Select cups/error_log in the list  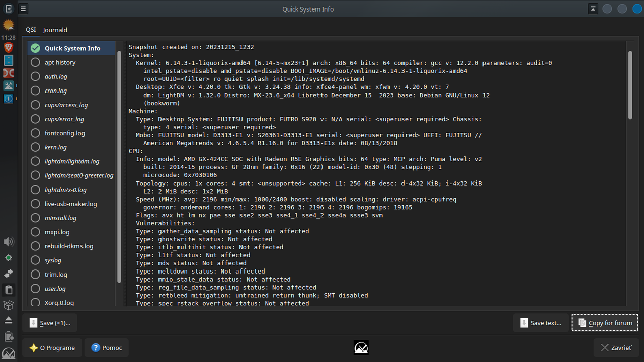coord(71,119)
